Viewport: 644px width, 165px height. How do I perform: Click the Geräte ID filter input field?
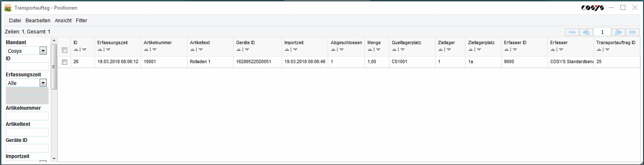click(27, 148)
